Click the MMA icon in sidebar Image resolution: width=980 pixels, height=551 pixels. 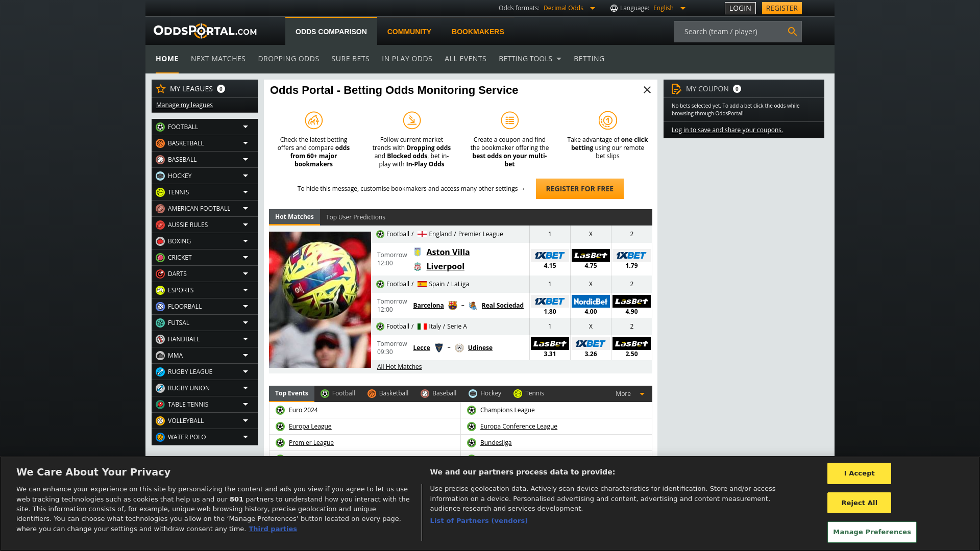(x=160, y=356)
